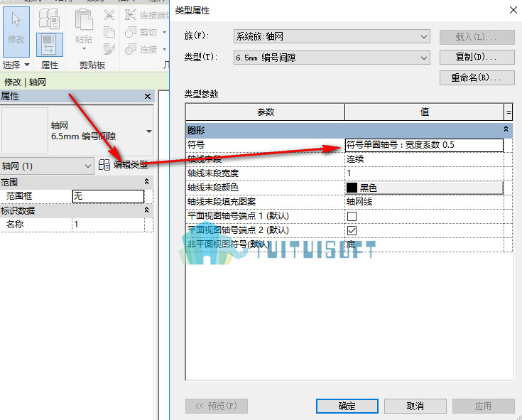Click the 符号 value field 符号单圈轴号
522x420 pixels.
[424, 145]
